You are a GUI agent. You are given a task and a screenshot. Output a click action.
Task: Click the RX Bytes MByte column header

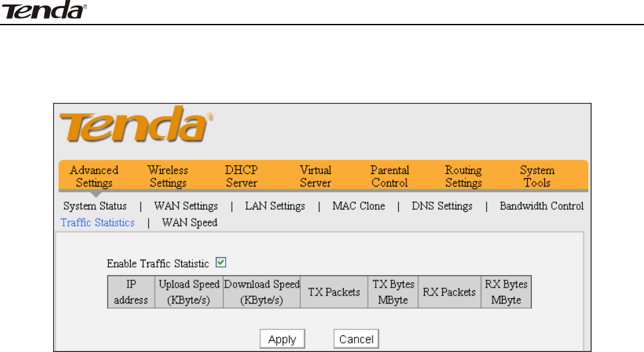pos(506,292)
